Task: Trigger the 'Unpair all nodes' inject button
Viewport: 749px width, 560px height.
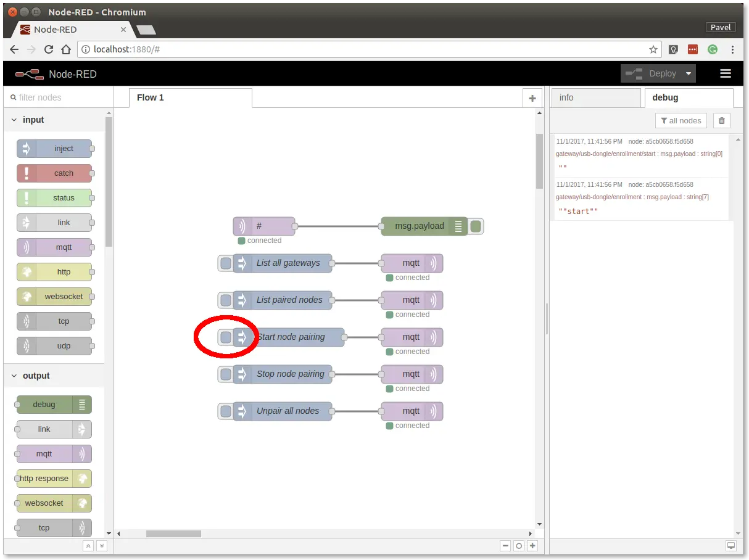Action: [226, 411]
